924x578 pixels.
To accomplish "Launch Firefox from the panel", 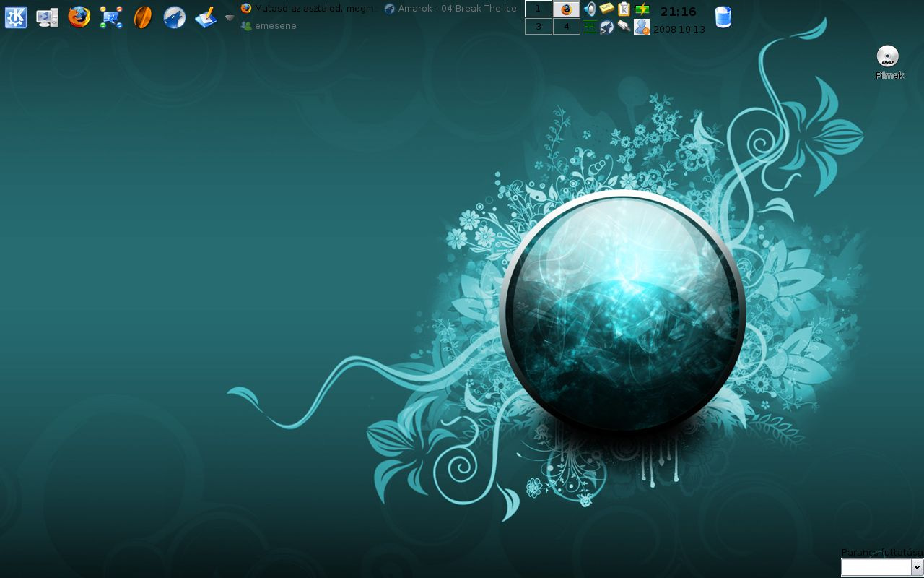I will [79, 17].
